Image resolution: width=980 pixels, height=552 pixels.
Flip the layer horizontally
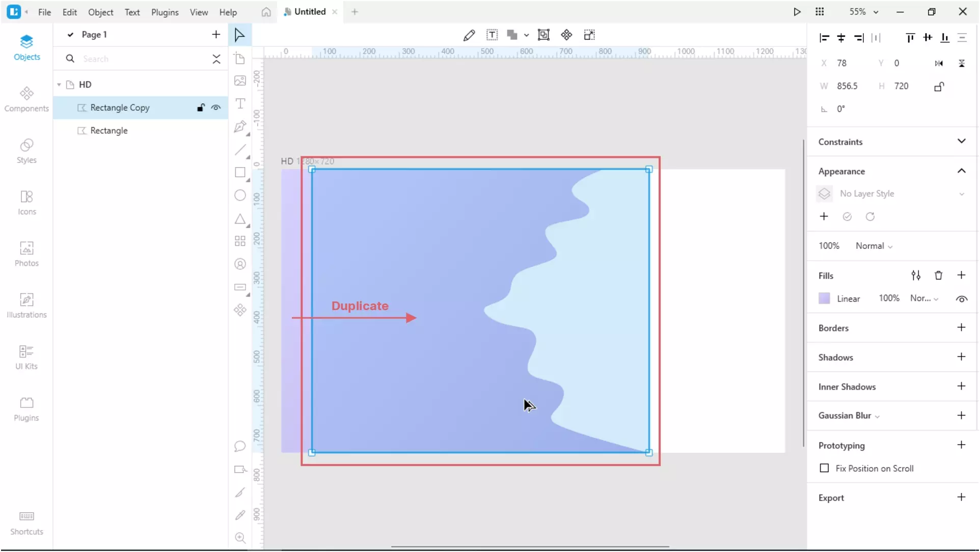coord(939,64)
